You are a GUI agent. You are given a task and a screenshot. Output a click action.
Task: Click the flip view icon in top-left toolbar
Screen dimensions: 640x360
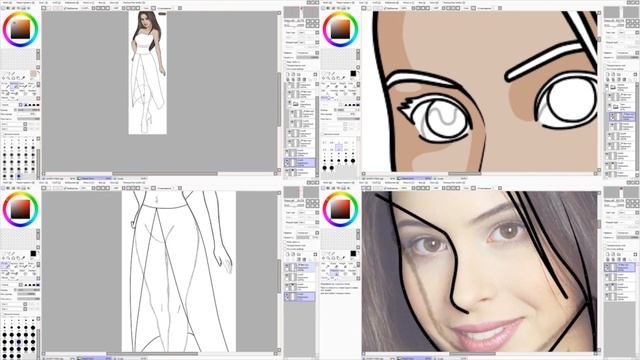pos(153,8)
